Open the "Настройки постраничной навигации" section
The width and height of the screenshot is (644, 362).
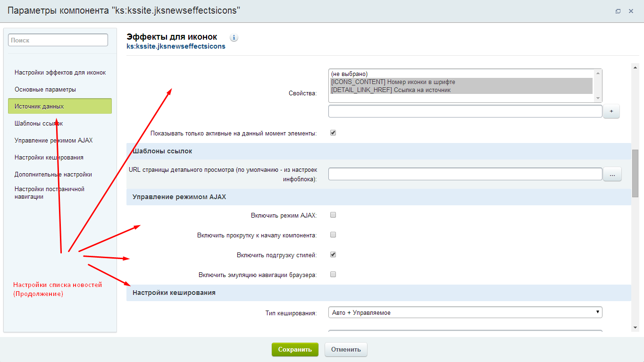coord(49,193)
